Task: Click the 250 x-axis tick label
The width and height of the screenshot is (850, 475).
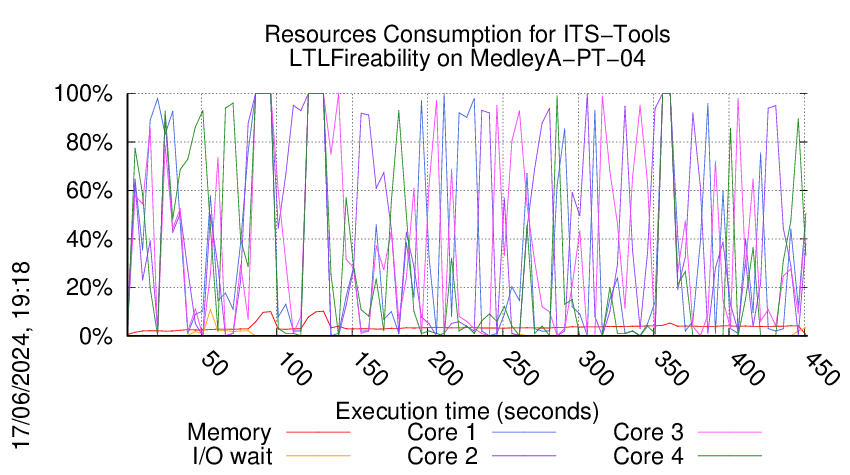Action: click(519, 369)
